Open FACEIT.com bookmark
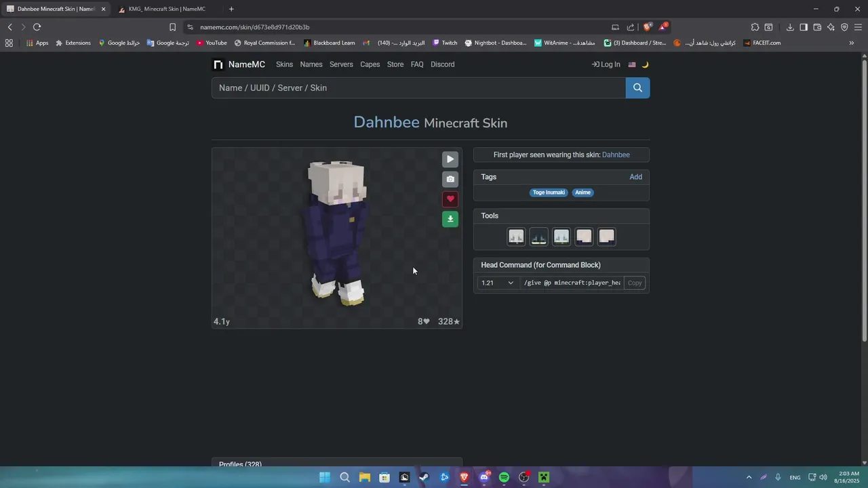 tap(762, 43)
